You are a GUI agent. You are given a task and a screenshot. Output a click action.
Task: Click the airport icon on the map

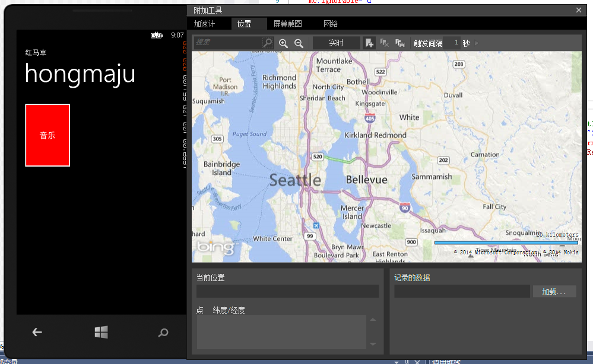coord(316,225)
